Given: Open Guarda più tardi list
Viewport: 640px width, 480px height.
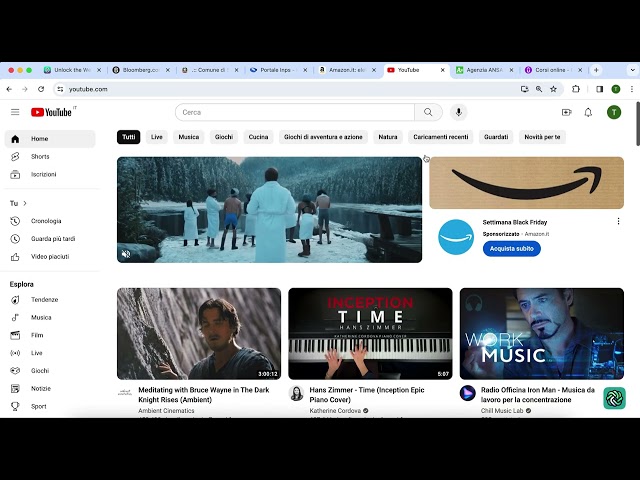Looking at the screenshot, I should click(x=50, y=239).
